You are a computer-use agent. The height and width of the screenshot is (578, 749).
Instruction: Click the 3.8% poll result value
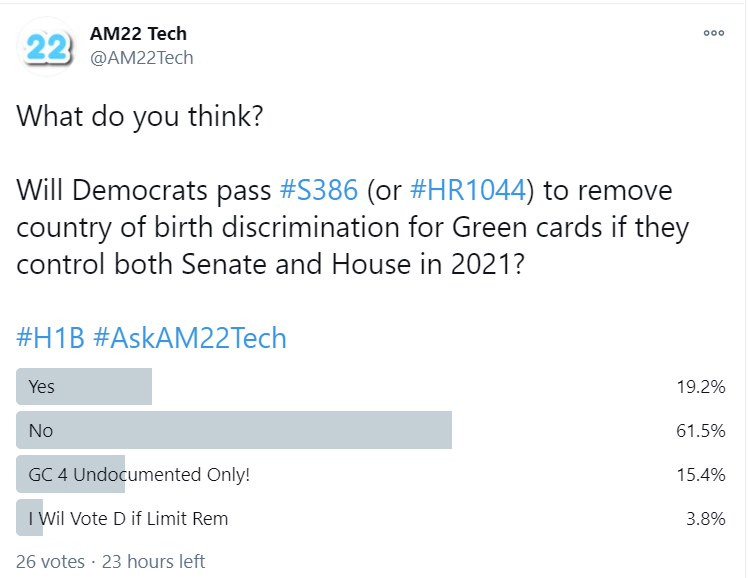point(706,518)
